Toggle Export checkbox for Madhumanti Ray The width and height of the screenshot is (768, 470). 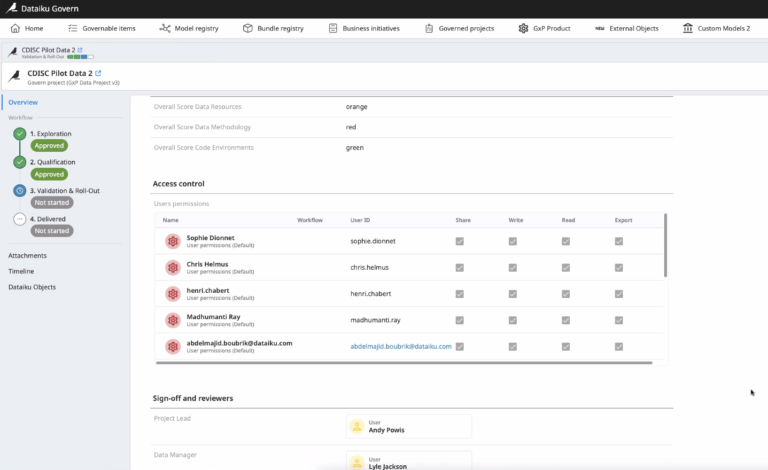[619, 320]
